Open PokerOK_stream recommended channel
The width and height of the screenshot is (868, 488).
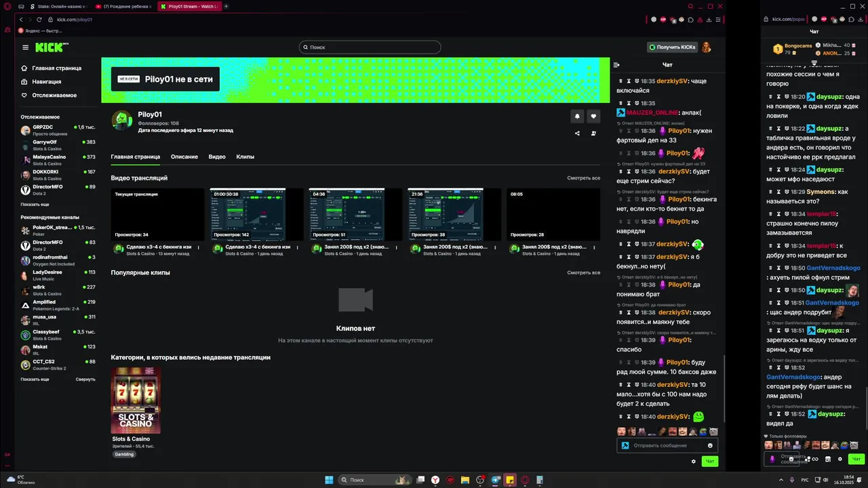click(58, 230)
